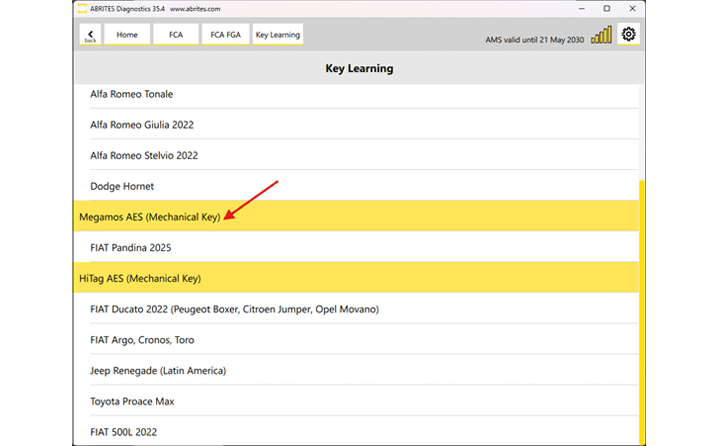Image resolution: width=719 pixels, height=446 pixels.
Task: Choose Alfa Romeo Giulia 2022
Action: (141, 125)
